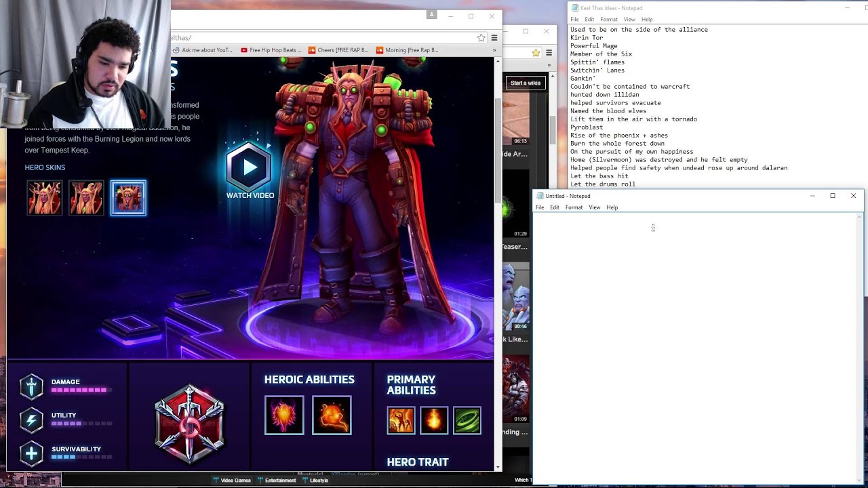Click the page's vertical scrollbar thumb
This screenshot has height=488, width=868.
pos(498,149)
